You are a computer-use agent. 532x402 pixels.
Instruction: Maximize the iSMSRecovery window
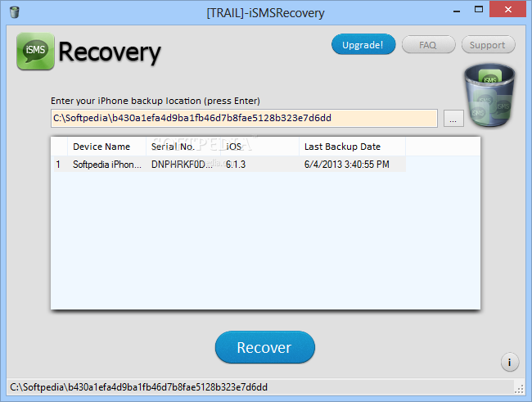(479, 10)
